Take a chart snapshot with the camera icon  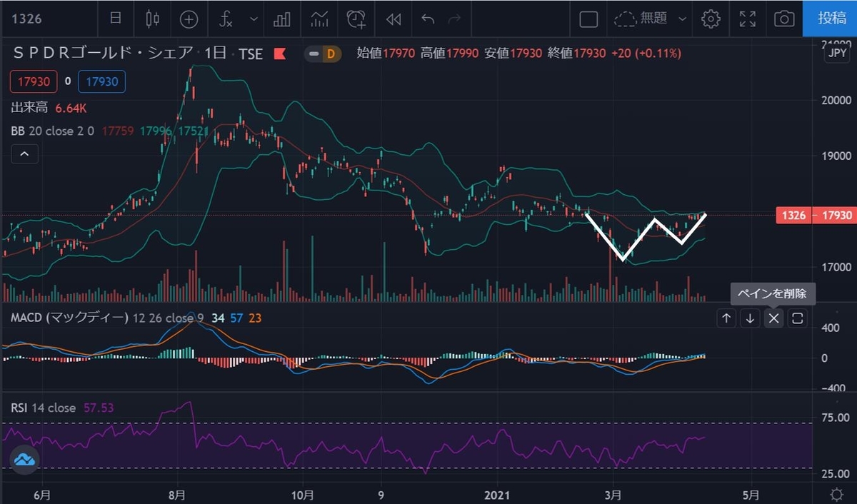point(784,19)
